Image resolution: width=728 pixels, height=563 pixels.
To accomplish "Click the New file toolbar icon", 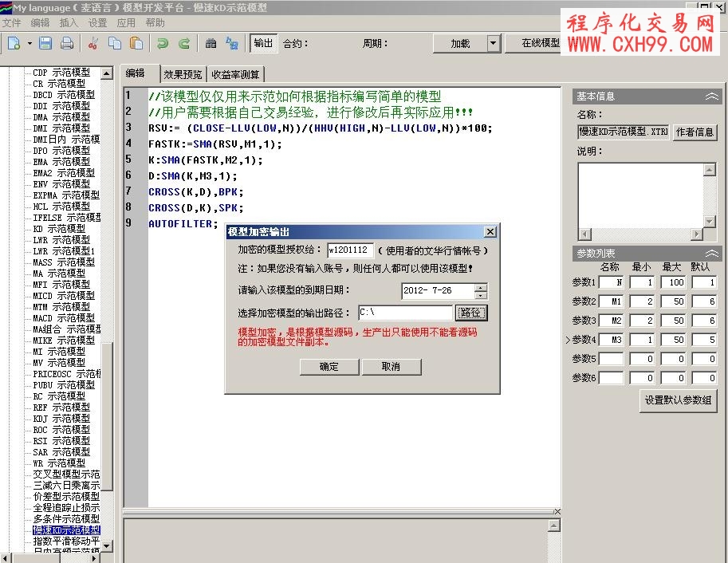I will click(14, 43).
